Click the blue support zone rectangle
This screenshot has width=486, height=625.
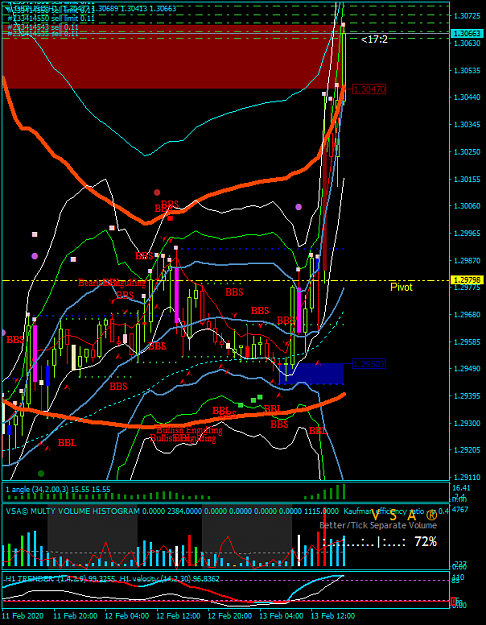coord(311,373)
